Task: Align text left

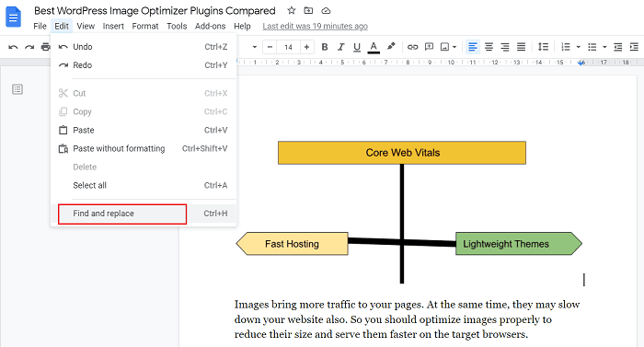Action: pos(473,47)
